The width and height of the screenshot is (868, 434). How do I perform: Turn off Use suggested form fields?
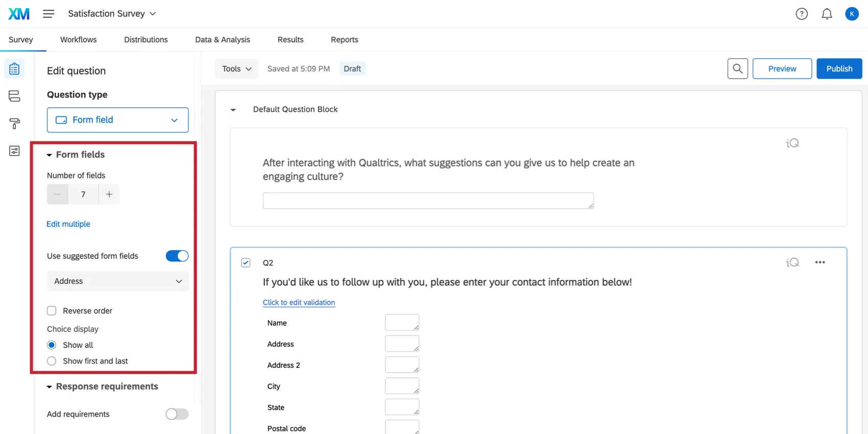click(177, 256)
